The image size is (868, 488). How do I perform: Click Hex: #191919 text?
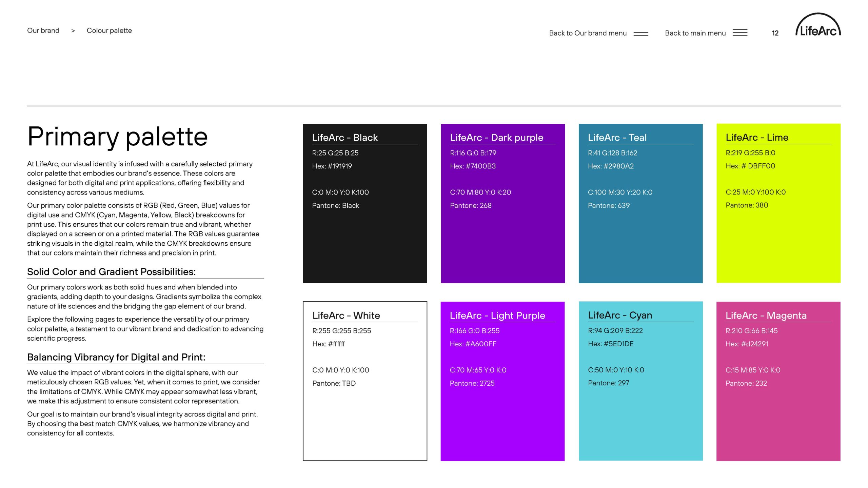point(332,166)
